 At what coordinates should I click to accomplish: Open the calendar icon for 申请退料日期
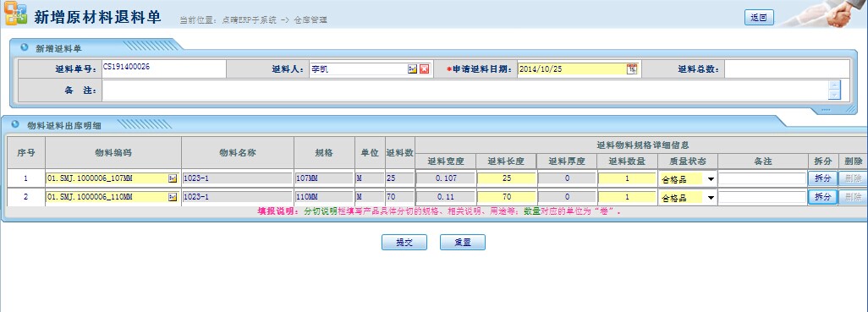(632, 69)
